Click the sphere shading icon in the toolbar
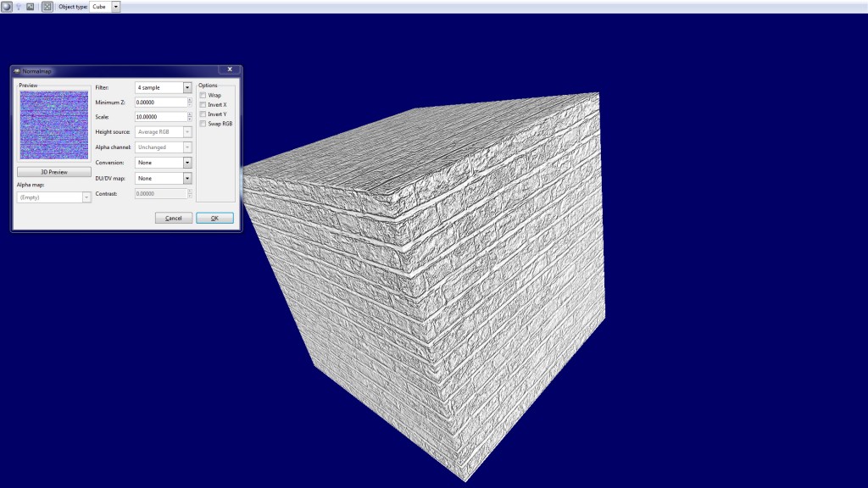868x488 pixels. tap(6, 7)
